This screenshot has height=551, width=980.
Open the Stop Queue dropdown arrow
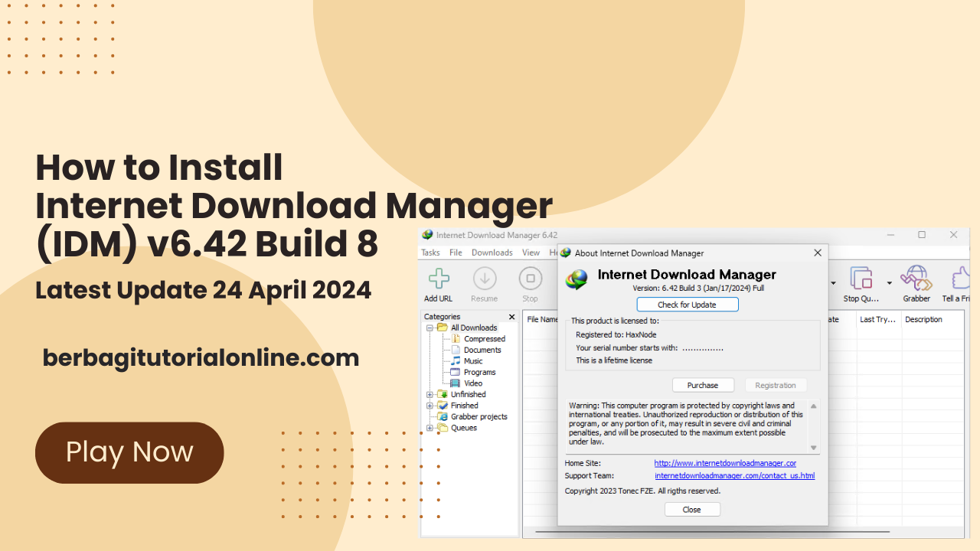pyautogui.click(x=889, y=283)
